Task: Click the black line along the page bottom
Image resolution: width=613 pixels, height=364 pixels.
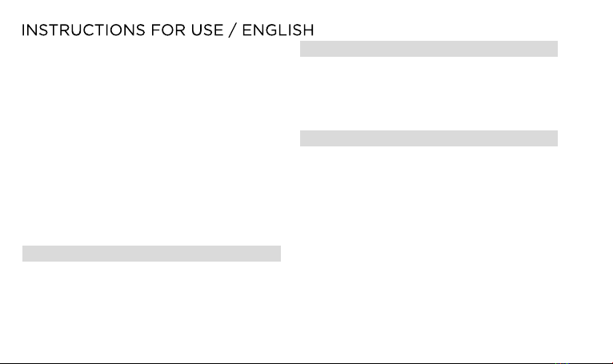Action: [306, 363]
